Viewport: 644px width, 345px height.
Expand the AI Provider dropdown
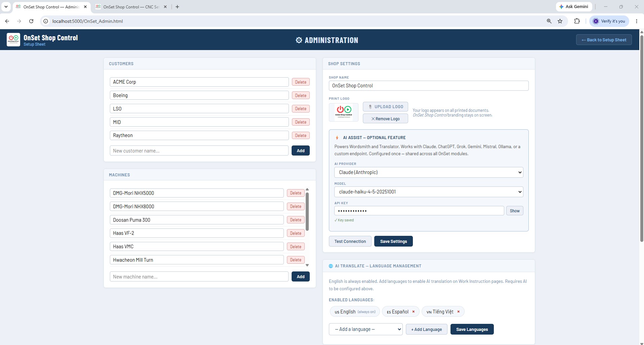coord(429,172)
